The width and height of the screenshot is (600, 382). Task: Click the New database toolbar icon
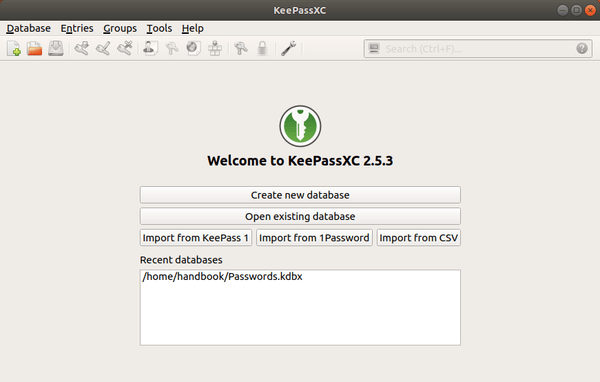pyautogui.click(x=14, y=49)
